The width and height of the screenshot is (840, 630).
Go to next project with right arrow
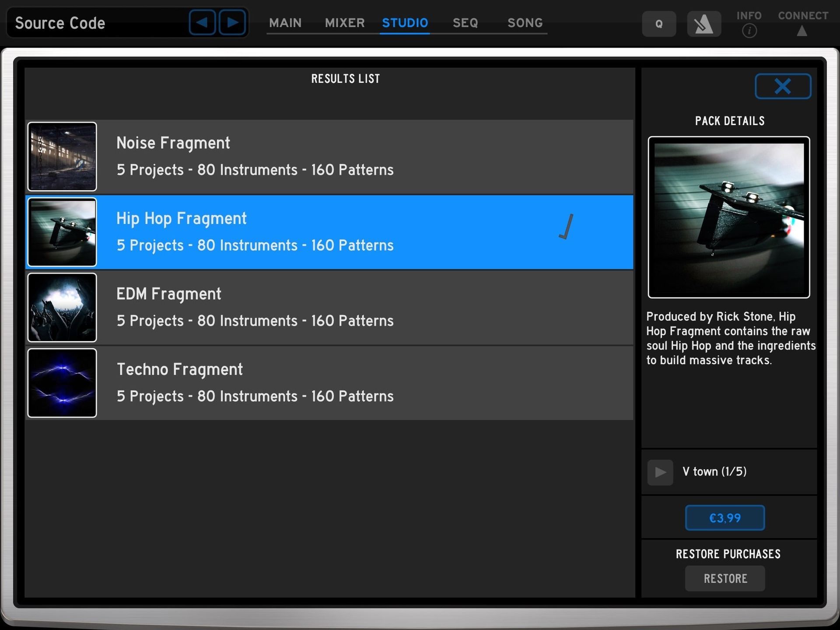tap(232, 22)
